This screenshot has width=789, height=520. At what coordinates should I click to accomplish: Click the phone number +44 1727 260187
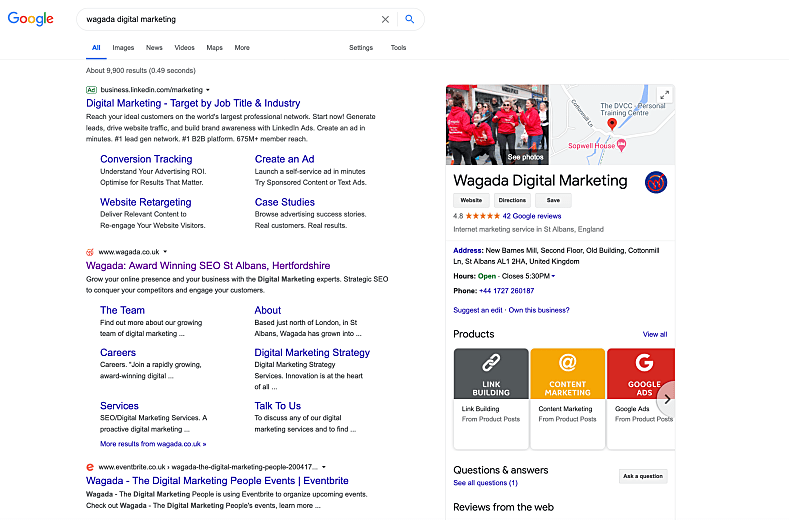pos(507,291)
